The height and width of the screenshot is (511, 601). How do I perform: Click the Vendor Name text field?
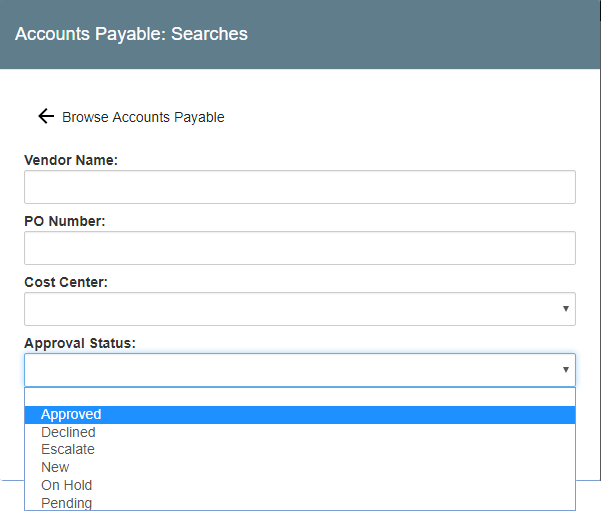(299, 187)
